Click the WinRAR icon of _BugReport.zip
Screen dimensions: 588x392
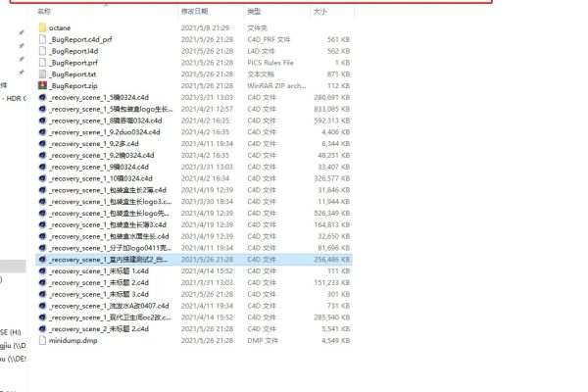click(43, 85)
